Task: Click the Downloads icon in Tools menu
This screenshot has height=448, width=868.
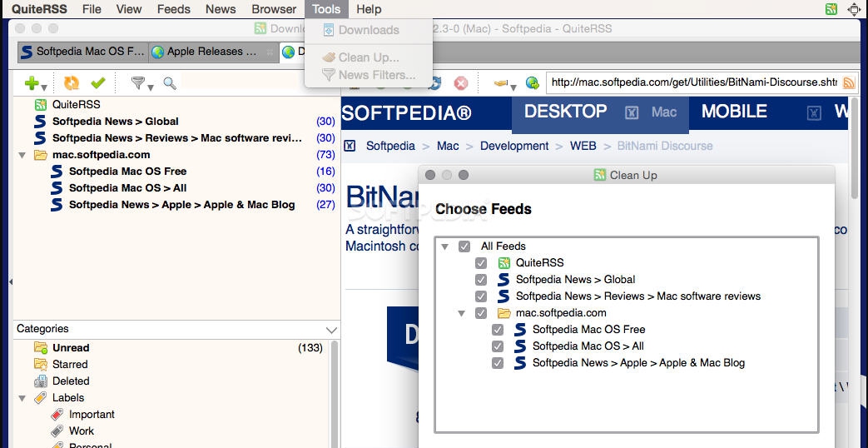Action: 329,30
